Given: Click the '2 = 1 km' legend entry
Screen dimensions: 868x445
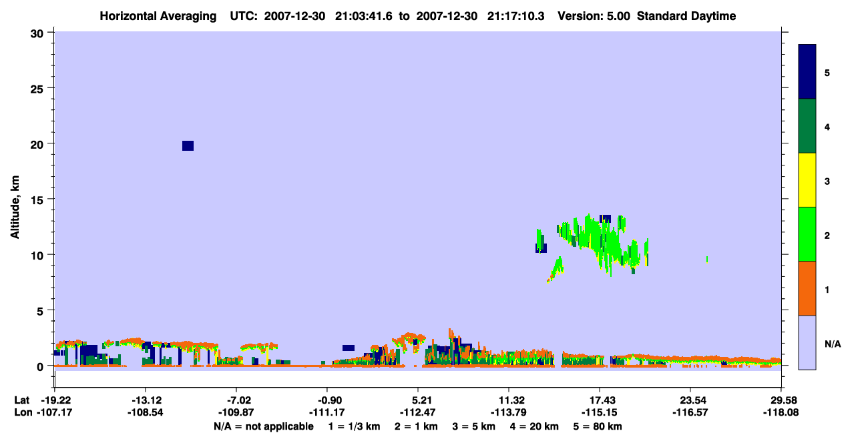Looking at the screenshot, I should click(416, 426).
